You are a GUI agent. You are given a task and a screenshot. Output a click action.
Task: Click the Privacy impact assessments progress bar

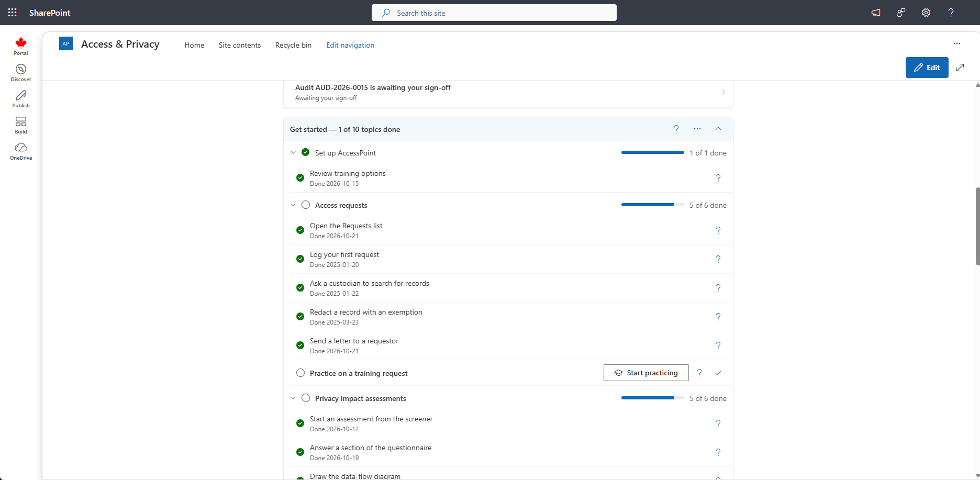[x=653, y=398]
